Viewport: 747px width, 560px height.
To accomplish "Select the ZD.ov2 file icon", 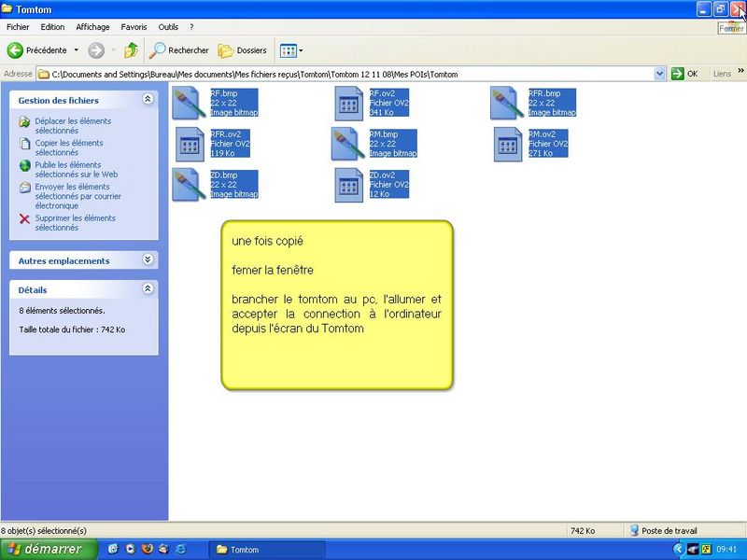I will click(348, 185).
